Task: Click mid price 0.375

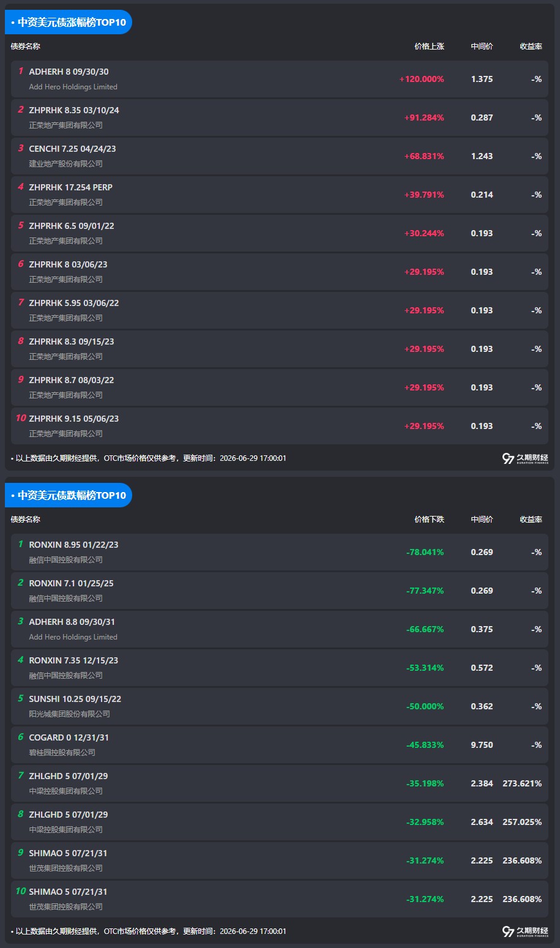Action: point(482,629)
